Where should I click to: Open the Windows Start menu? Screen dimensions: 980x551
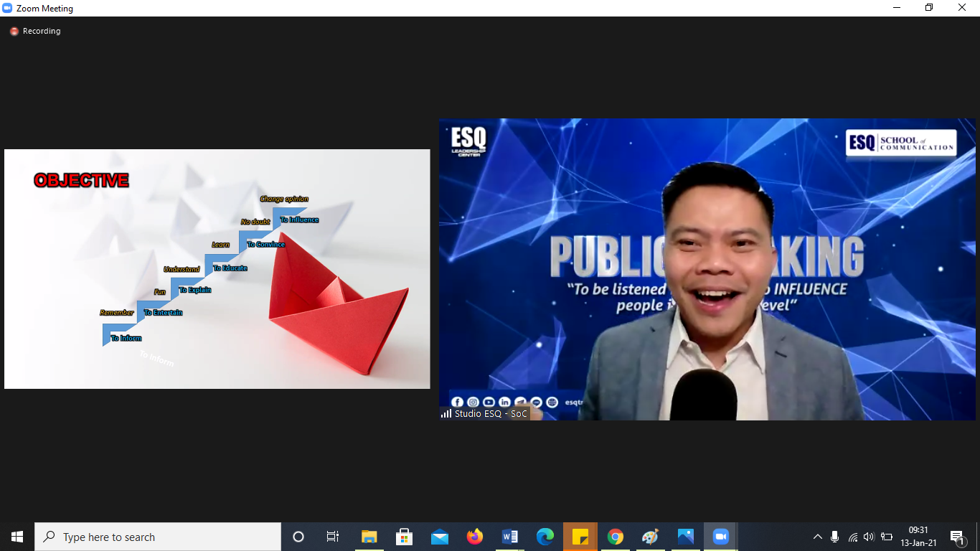pyautogui.click(x=17, y=537)
